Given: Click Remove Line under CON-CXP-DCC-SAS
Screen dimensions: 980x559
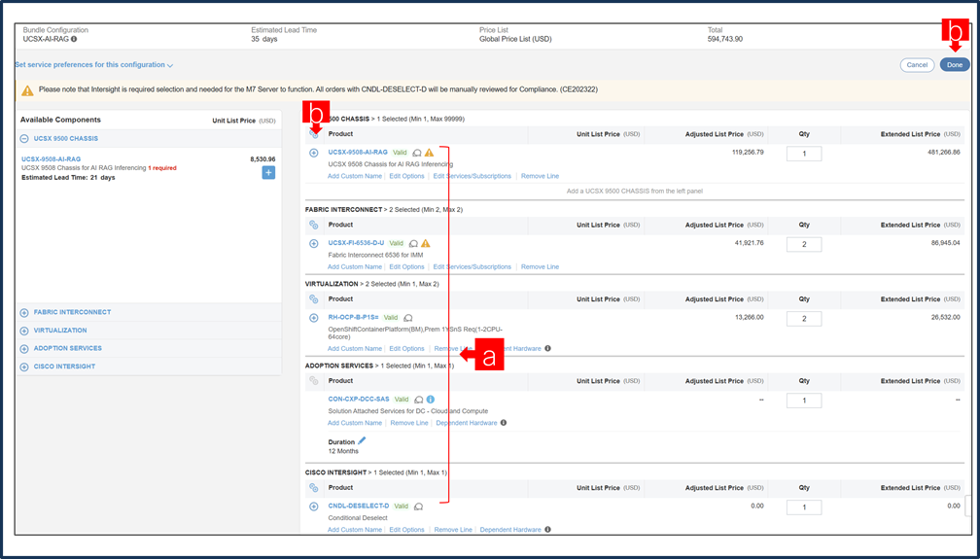Looking at the screenshot, I should [409, 423].
